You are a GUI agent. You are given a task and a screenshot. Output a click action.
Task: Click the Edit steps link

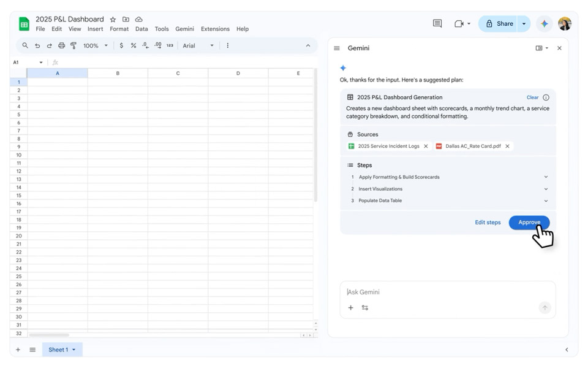pos(488,222)
